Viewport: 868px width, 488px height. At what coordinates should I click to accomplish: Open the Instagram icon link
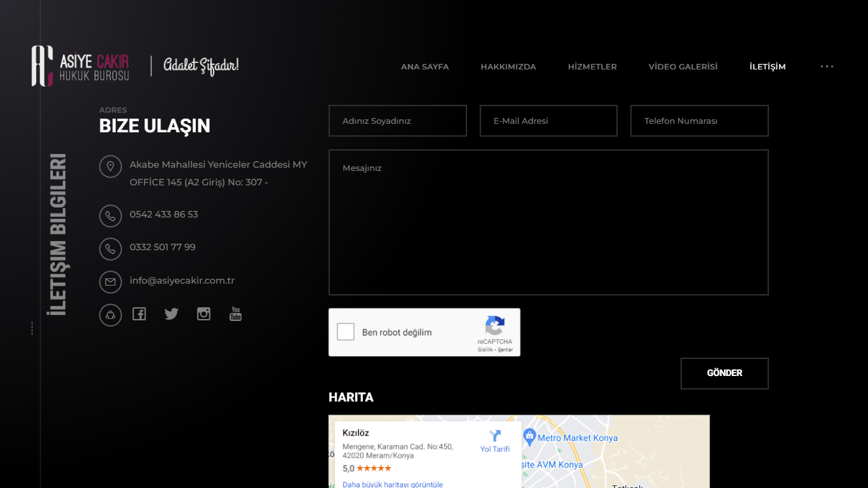(x=204, y=314)
